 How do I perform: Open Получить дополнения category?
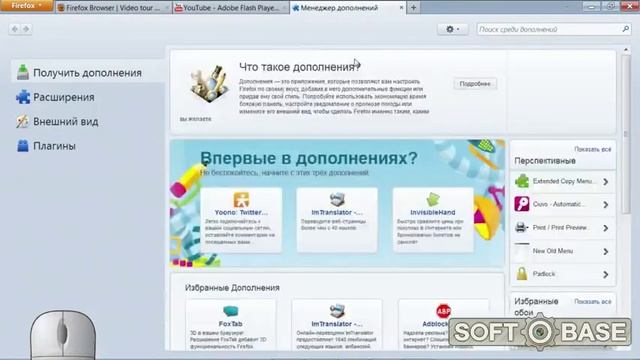point(87,73)
